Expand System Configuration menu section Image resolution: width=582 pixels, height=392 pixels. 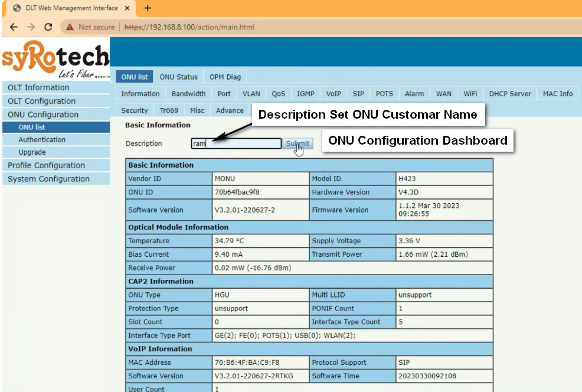pos(48,179)
